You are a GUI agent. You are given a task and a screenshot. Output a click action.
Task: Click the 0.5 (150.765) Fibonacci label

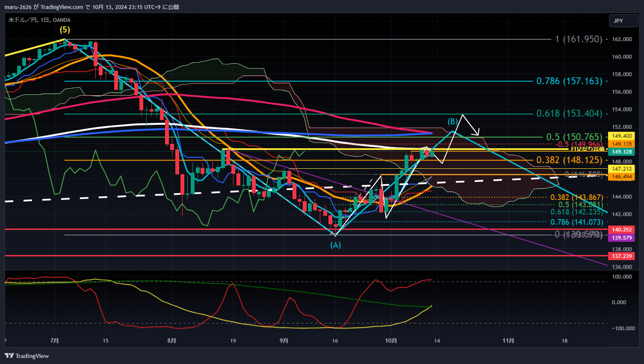[574, 137]
